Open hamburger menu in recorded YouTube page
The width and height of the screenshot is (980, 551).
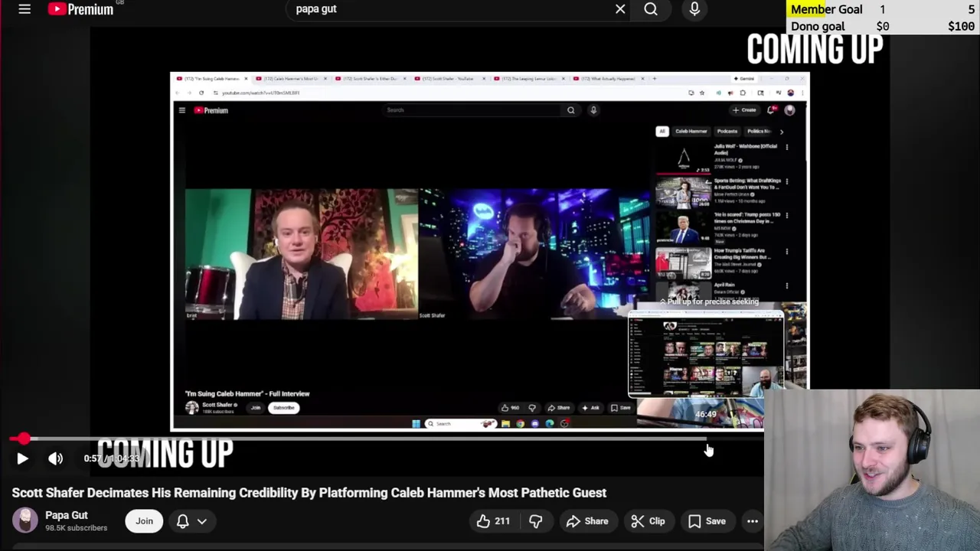tap(182, 110)
